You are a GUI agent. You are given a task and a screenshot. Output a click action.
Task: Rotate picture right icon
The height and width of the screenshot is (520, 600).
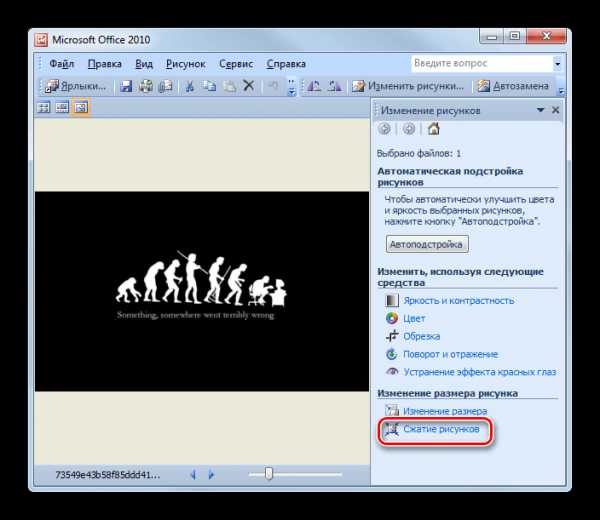coord(334,86)
